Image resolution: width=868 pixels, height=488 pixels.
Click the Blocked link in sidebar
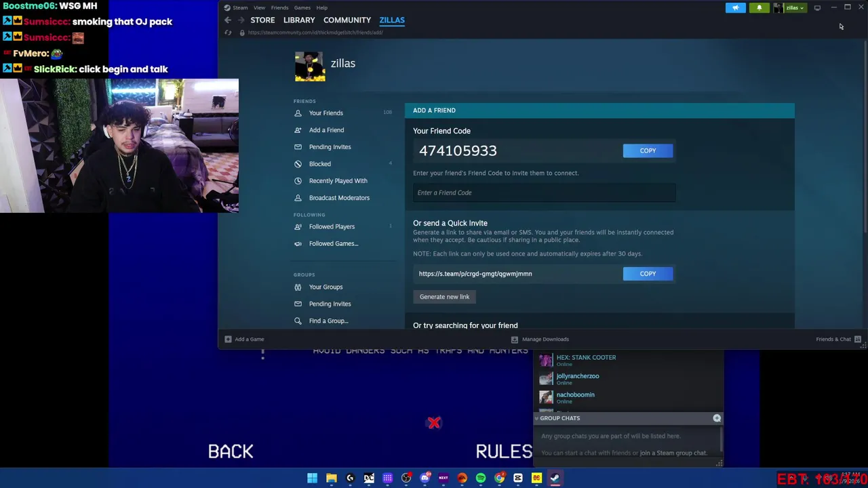[x=320, y=164]
